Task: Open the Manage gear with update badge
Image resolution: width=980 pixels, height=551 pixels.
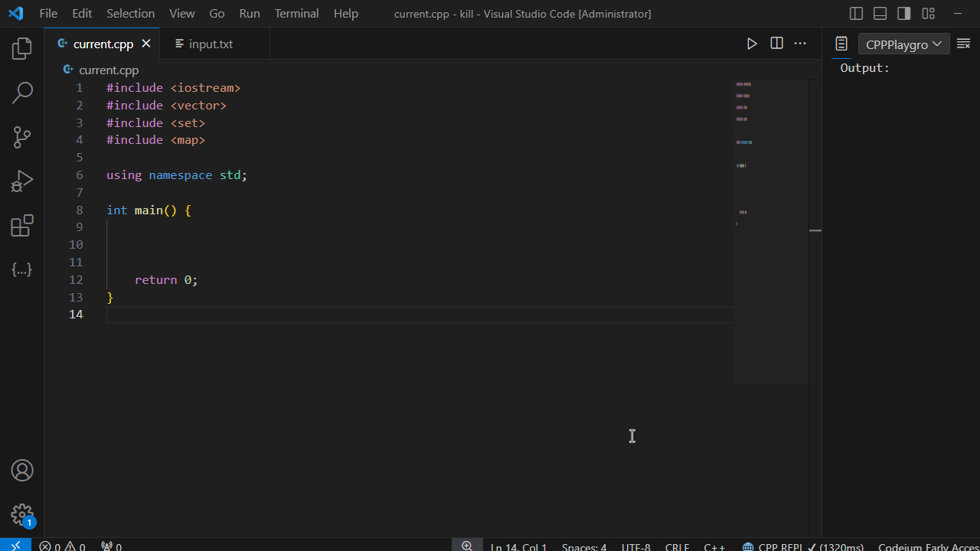Action: [x=22, y=515]
